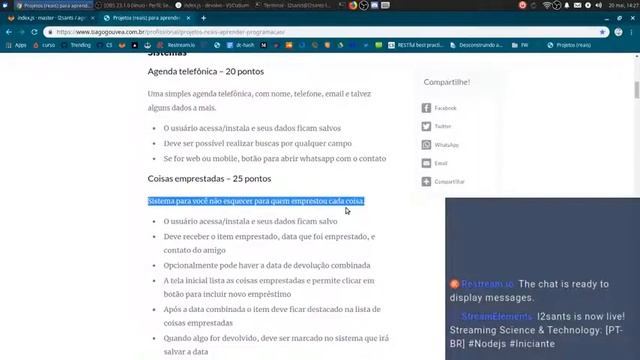The width and height of the screenshot is (640, 360).
Task: Share the article by Email
Action: coord(434,163)
